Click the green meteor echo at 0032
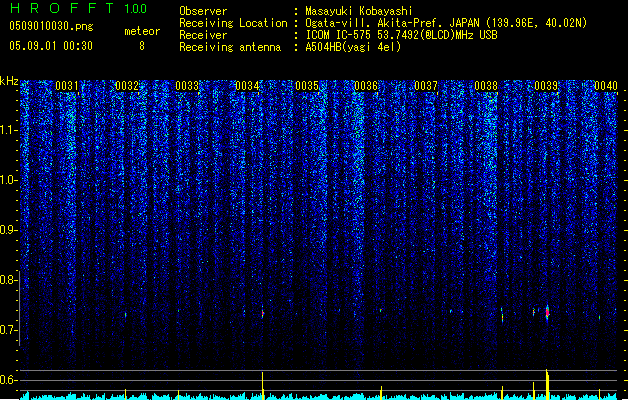Image resolution: width=629 pixels, height=400 pixels. 126,315
